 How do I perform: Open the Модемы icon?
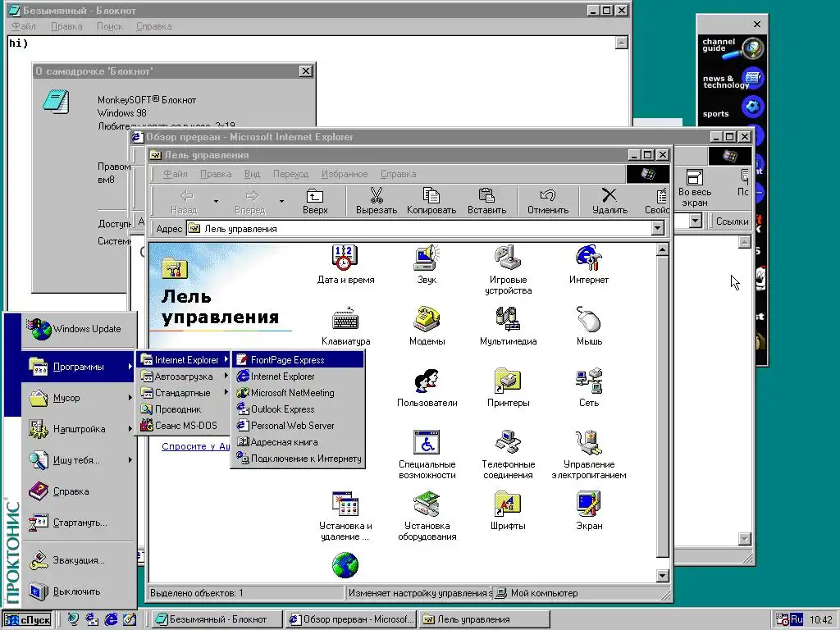427,326
